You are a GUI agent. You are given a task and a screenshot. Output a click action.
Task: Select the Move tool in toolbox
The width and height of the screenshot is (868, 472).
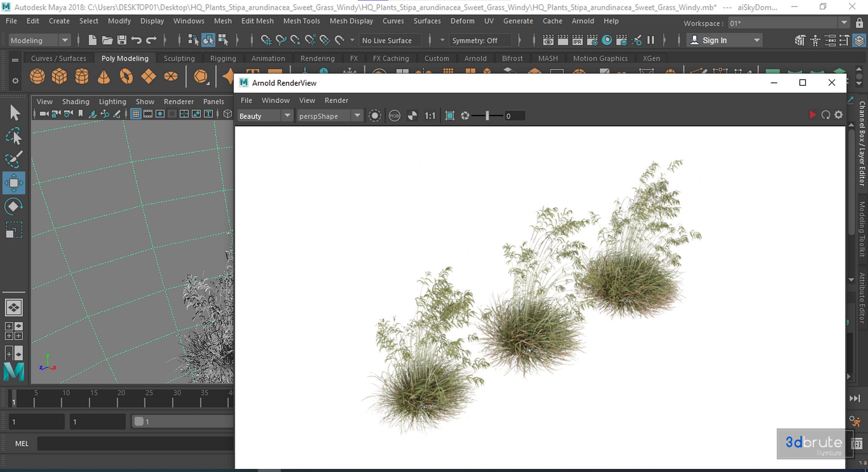point(14,183)
